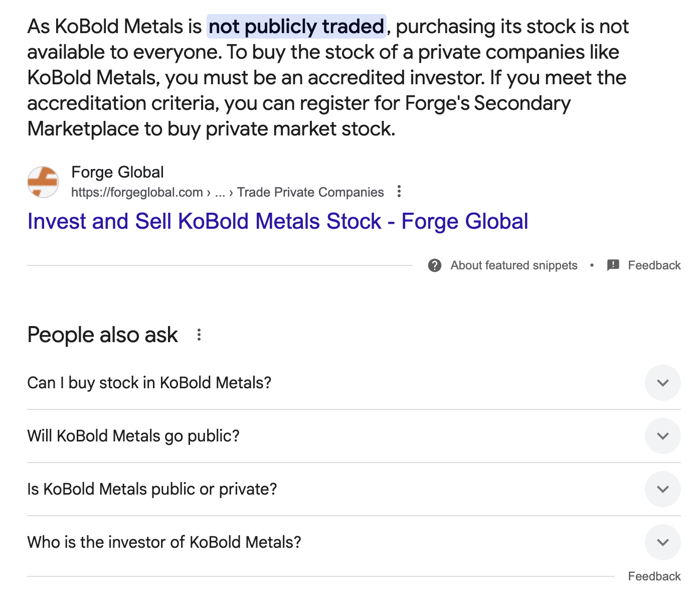The height and width of the screenshot is (615, 700).
Task: Click the 'Will KoBold Metals go public?' question text
Action: 133,436
